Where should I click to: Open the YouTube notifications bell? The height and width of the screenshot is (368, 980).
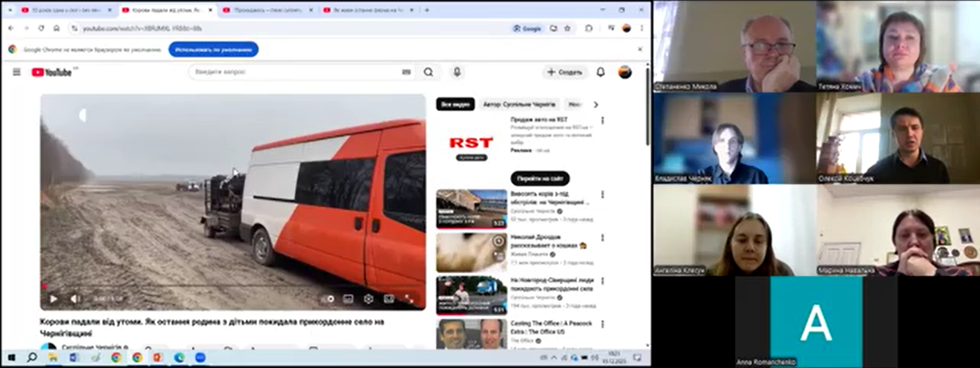click(601, 72)
